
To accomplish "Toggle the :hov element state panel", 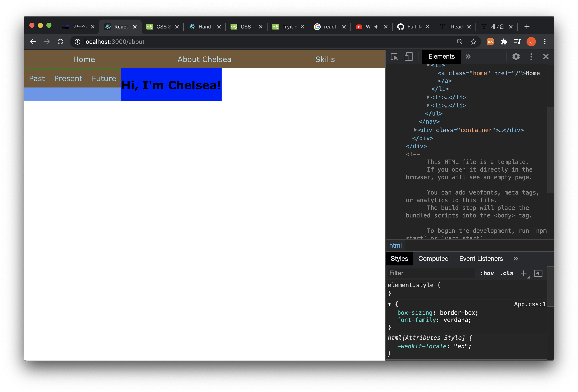I will (487, 273).
